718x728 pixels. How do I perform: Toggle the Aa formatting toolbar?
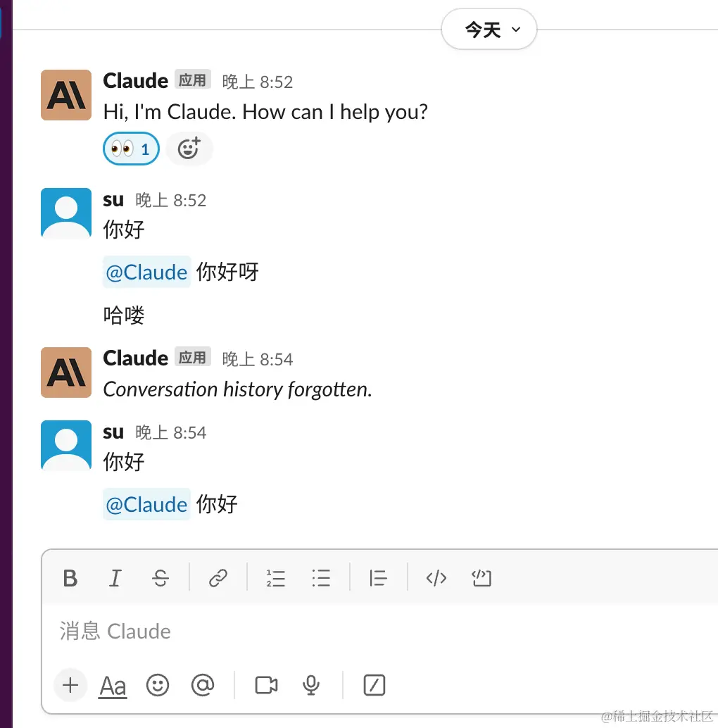tap(113, 685)
